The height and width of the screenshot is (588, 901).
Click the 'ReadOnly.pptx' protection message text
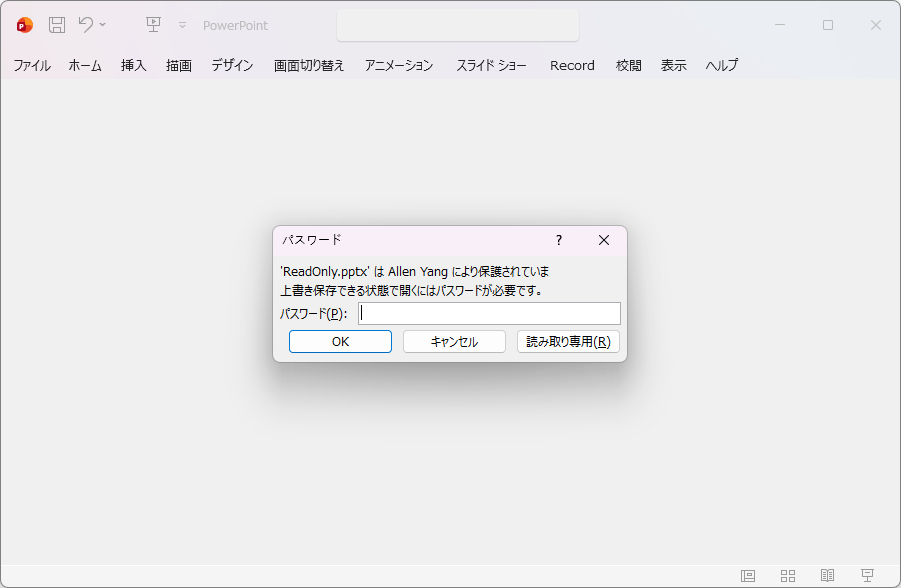click(x=414, y=271)
